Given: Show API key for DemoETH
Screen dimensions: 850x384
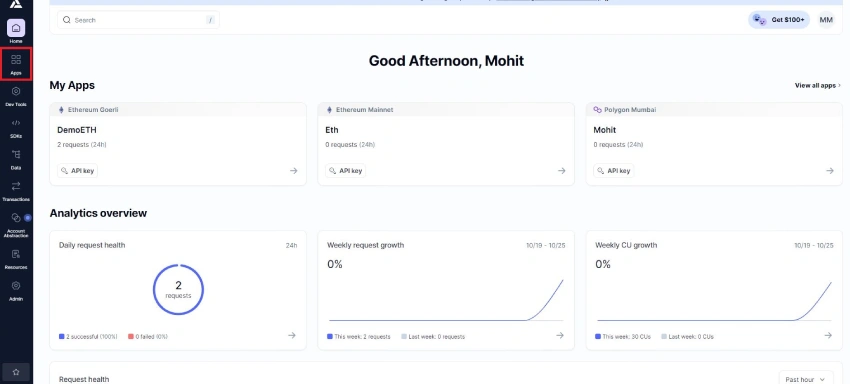Looking at the screenshot, I should [78, 171].
